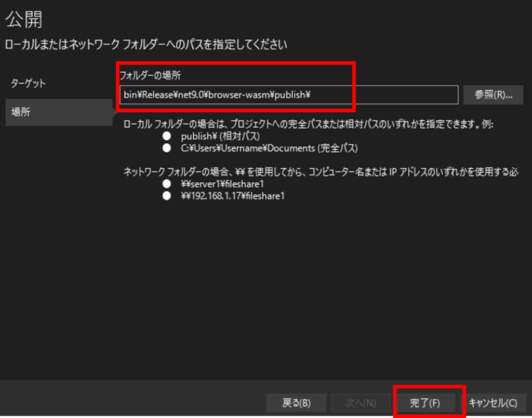The image size is (532, 418).
Task: Click the フォルダーの場所 field label
Action: pos(150,75)
